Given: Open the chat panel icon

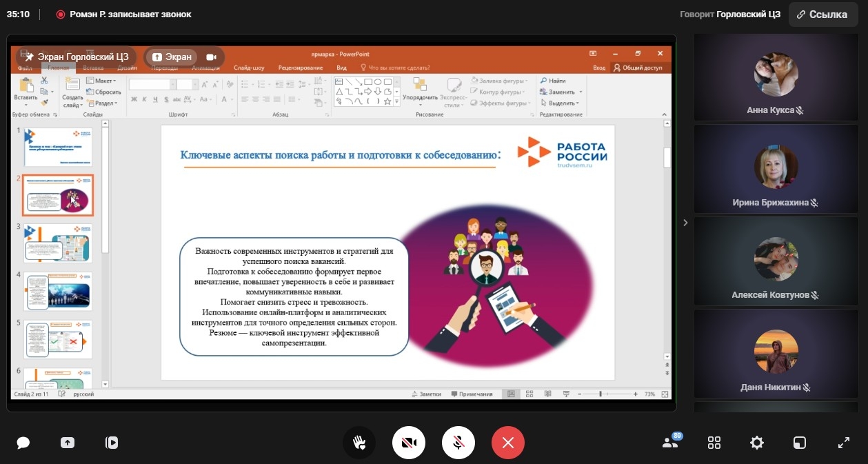Looking at the screenshot, I should (23, 443).
